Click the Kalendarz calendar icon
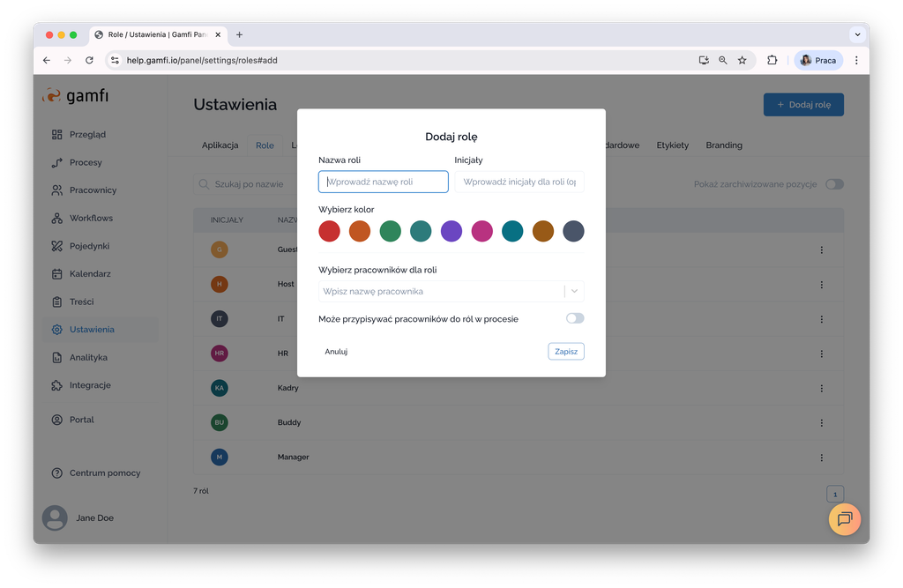This screenshot has width=903, height=588. click(x=57, y=274)
